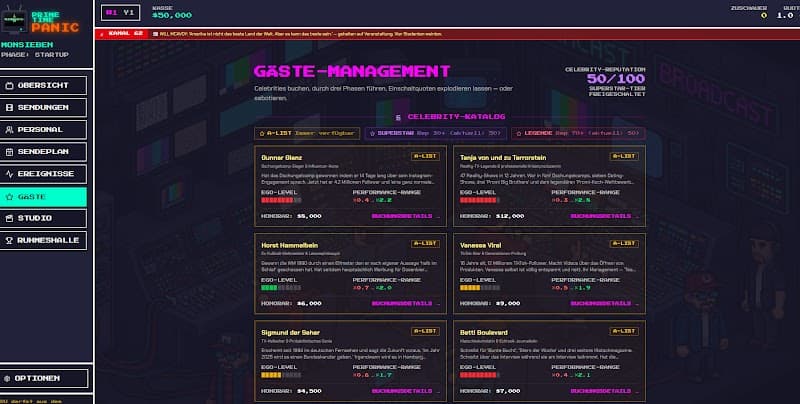The image size is (800, 404).
Task: Click the A-List tier star icon
Action: pyautogui.click(x=262, y=133)
